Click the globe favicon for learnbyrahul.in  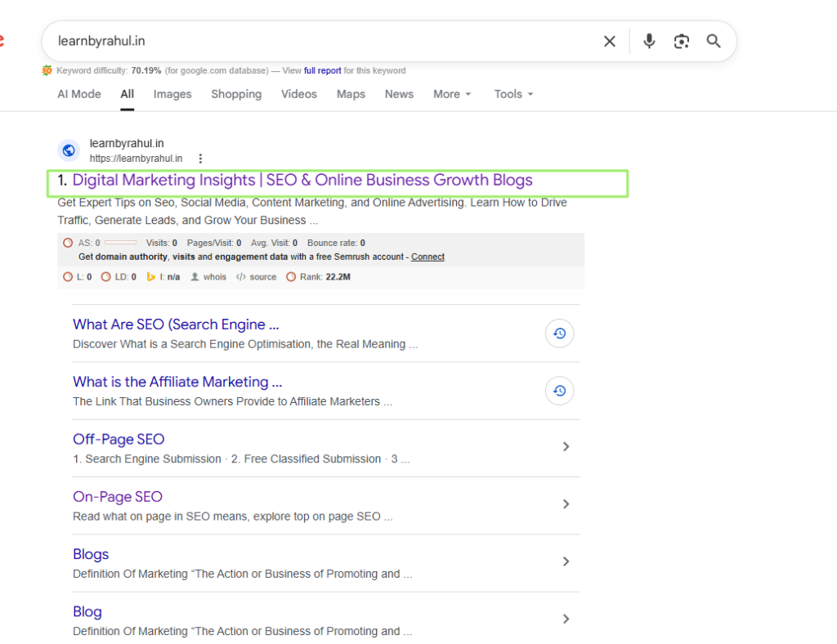coord(69,150)
